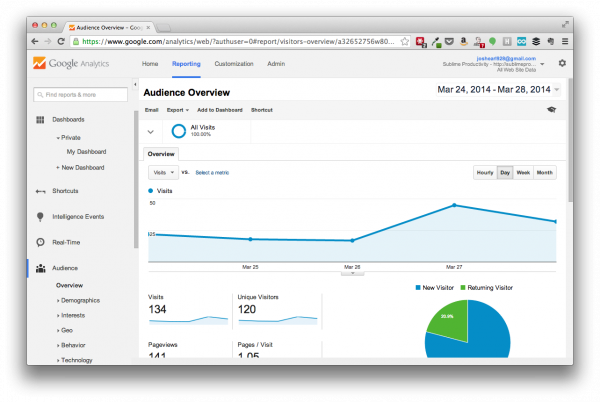Collapse the left sidebar with arrow
This screenshot has height=402, width=600.
tap(135, 84)
